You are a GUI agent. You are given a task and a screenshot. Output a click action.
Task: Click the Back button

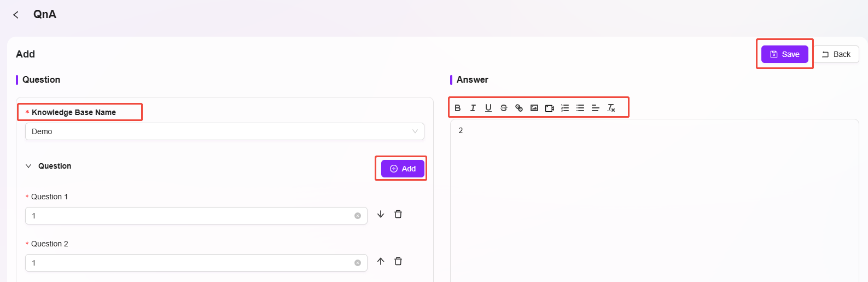coord(836,54)
